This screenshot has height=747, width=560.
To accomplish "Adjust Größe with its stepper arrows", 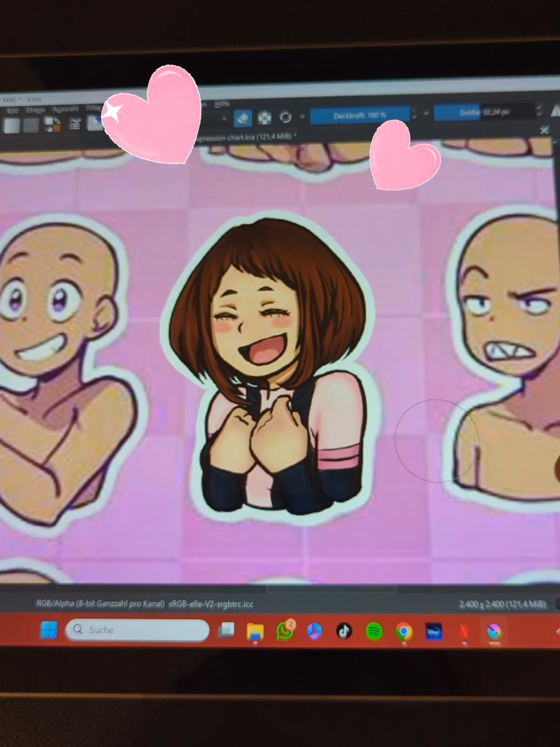I will 539,110.
